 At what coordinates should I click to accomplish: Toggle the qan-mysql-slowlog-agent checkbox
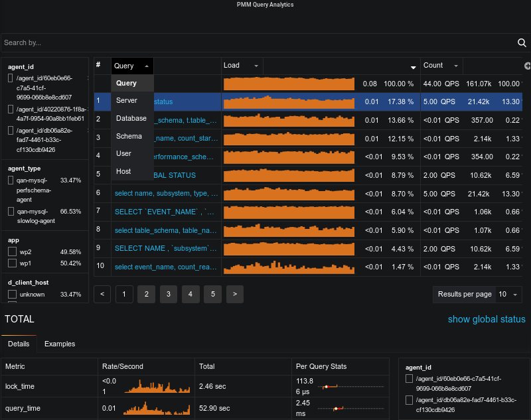(x=12, y=211)
